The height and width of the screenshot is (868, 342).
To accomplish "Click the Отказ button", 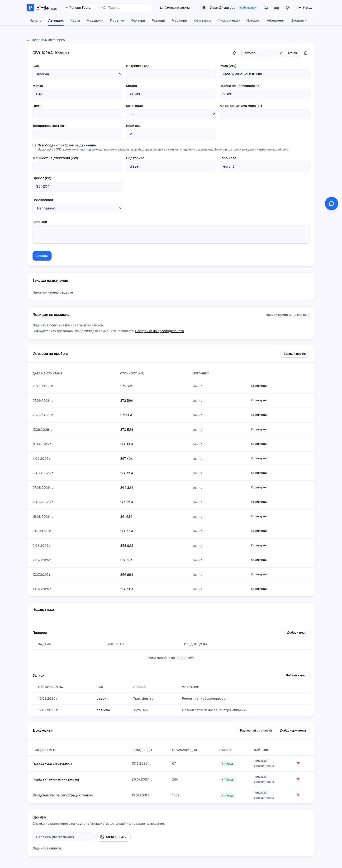I will tap(292, 53).
